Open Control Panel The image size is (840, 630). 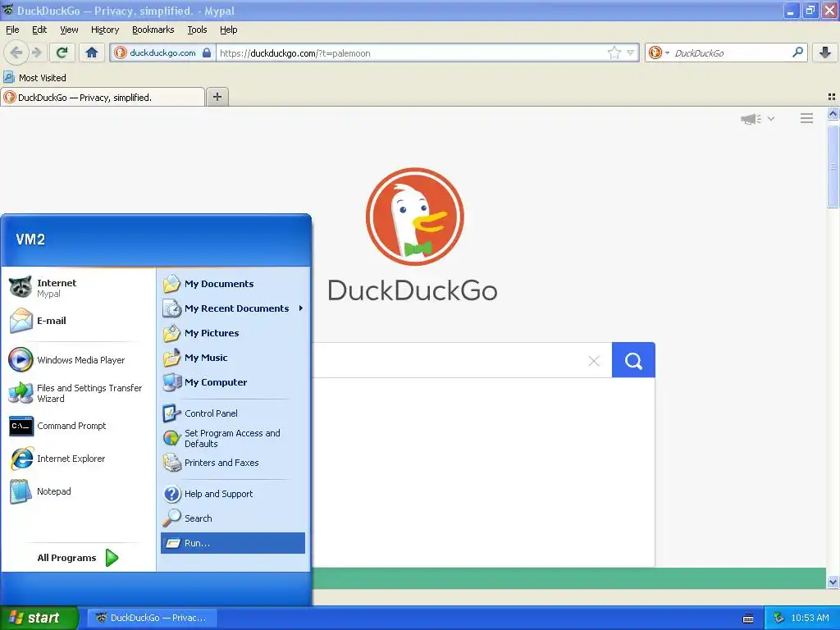coord(232,413)
